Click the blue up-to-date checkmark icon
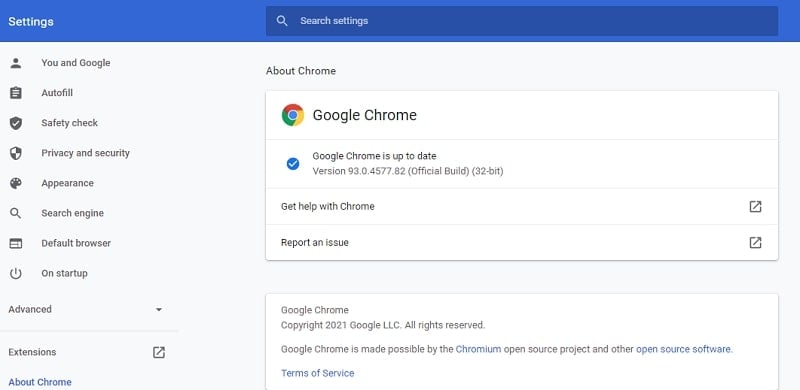The width and height of the screenshot is (800, 390). coord(293,164)
